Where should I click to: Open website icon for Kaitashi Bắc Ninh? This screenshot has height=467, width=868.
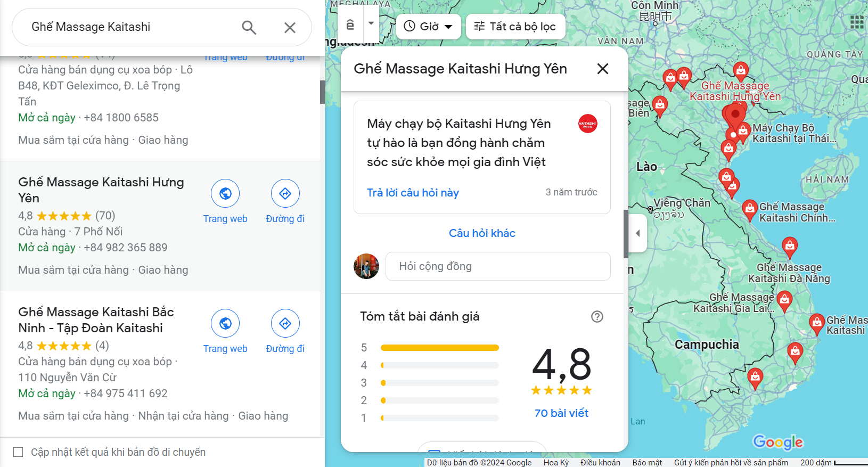(225, 323)
